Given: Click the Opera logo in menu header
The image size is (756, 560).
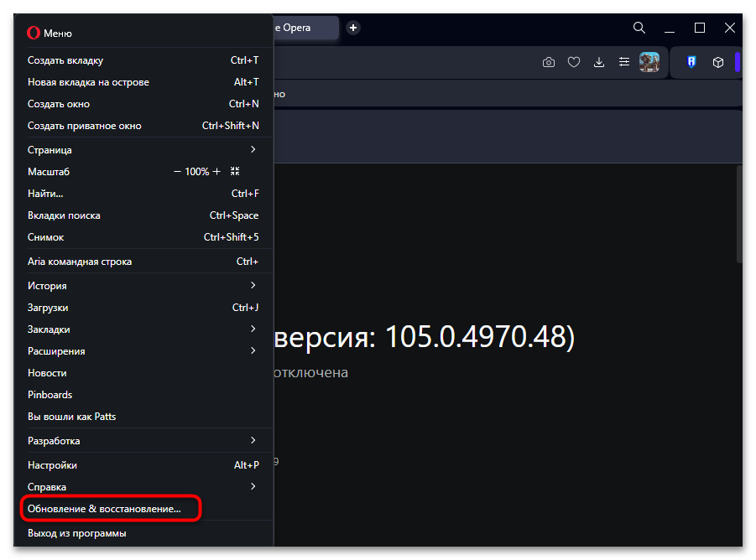Looking at the screenshot, I should tap(34, 33).
